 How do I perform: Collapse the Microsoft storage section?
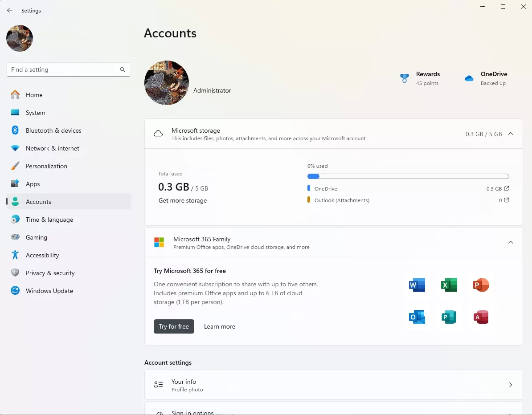pos(510,134)
